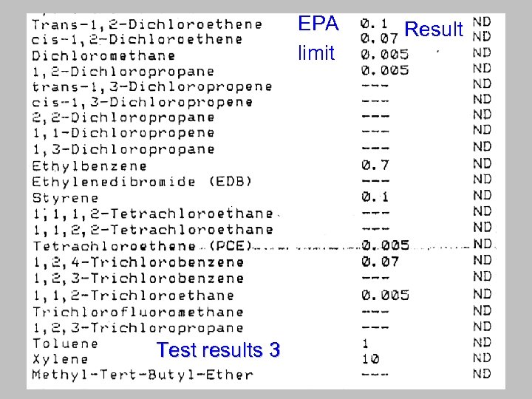Screen dimensions: 532x399
Task: Click the 0.005 limit for 1,2-Dichloropropane
Action: 385,70
